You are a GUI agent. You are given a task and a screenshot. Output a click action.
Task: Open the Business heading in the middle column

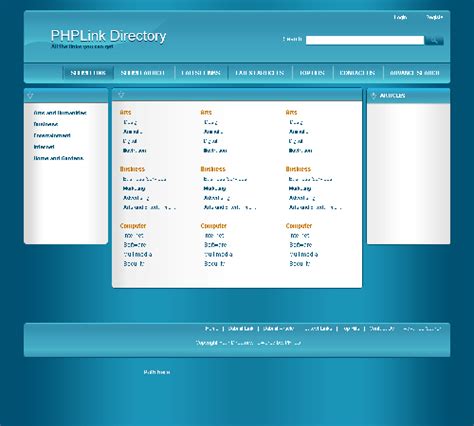coord(213,169)
